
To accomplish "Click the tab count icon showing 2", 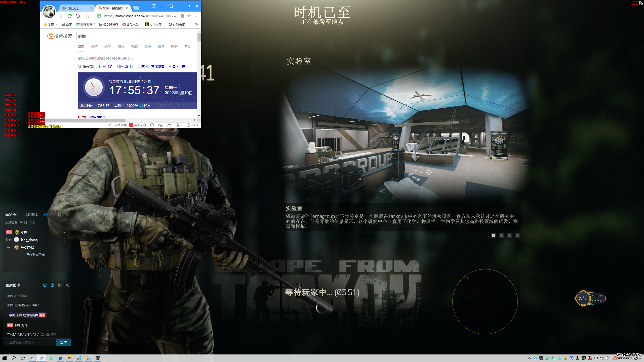I will point(154,6).
